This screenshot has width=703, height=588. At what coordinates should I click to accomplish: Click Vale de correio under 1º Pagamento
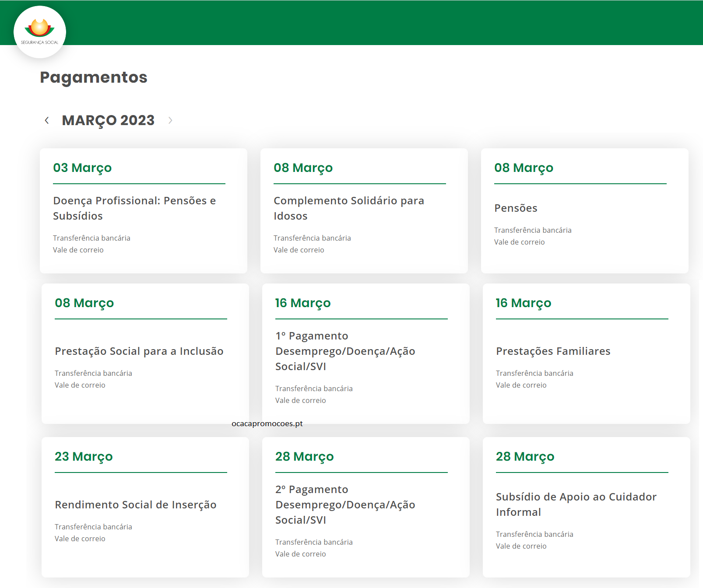pyautogui.click(x=301, y=400)
